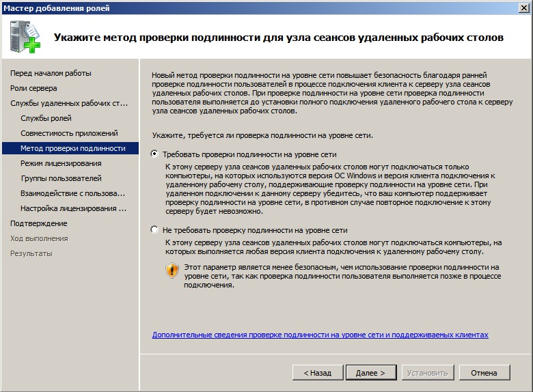
Task: Select 'Метод проверки подлинности' in sidebar
Action: click(72, 148)
